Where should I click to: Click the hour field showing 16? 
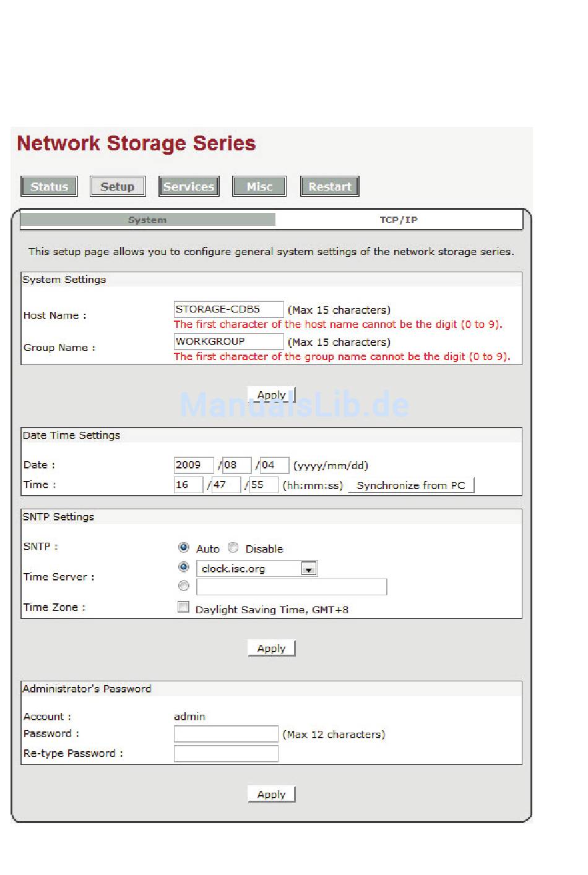click(x=188, y=485)
